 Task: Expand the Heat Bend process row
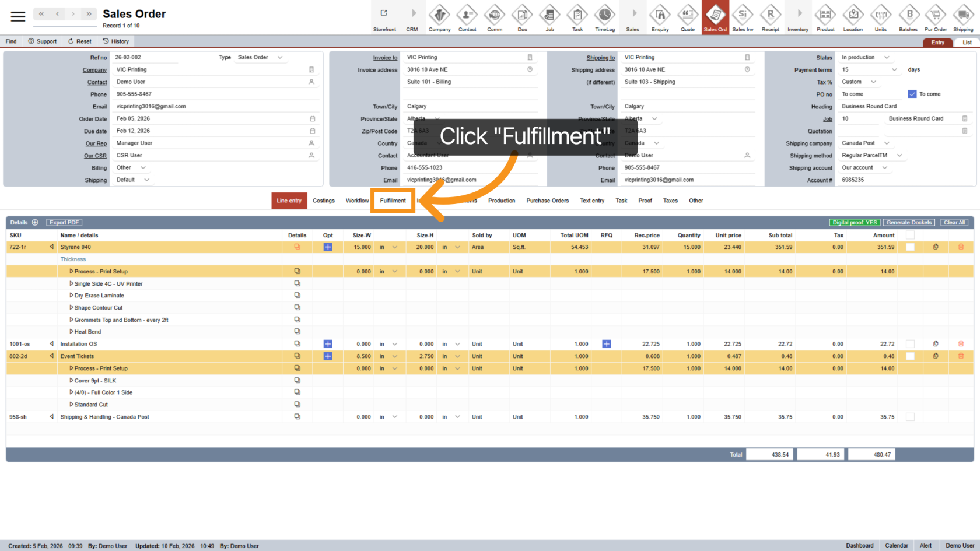pyautogui.click(x=71, y=332)
